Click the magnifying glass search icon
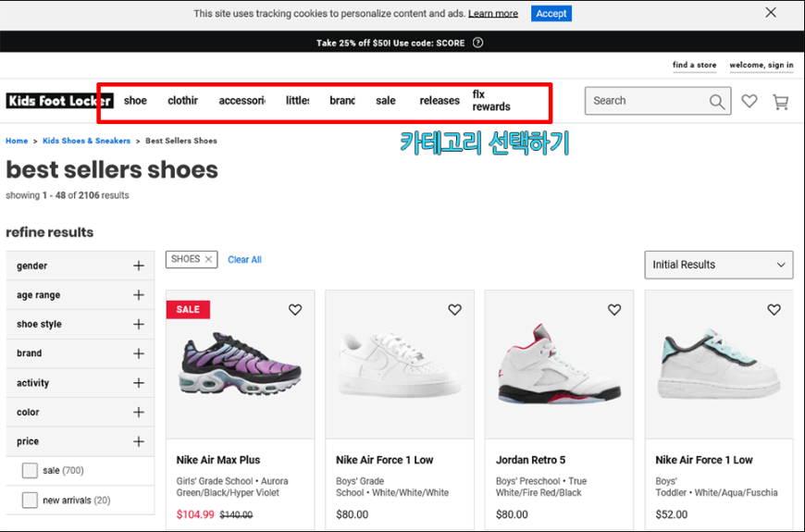Screen dimensions: 805x532 (717, 102)
